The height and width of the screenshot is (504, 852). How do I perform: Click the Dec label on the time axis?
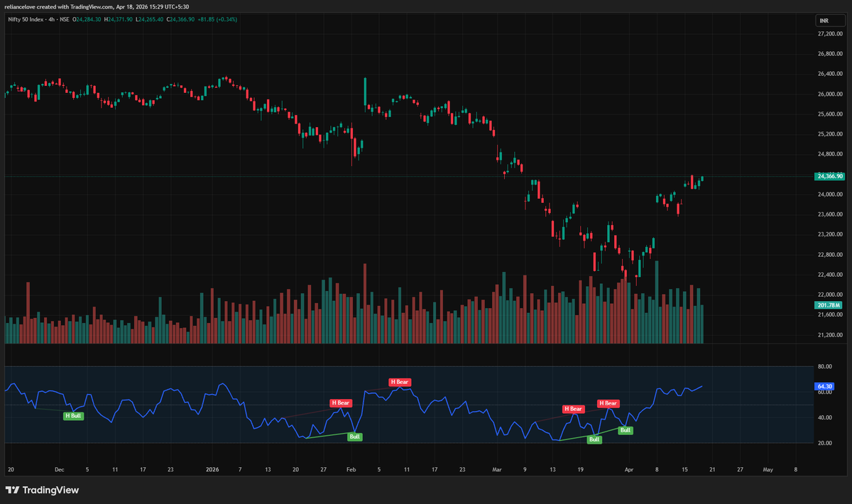click(x=59, y=469)
